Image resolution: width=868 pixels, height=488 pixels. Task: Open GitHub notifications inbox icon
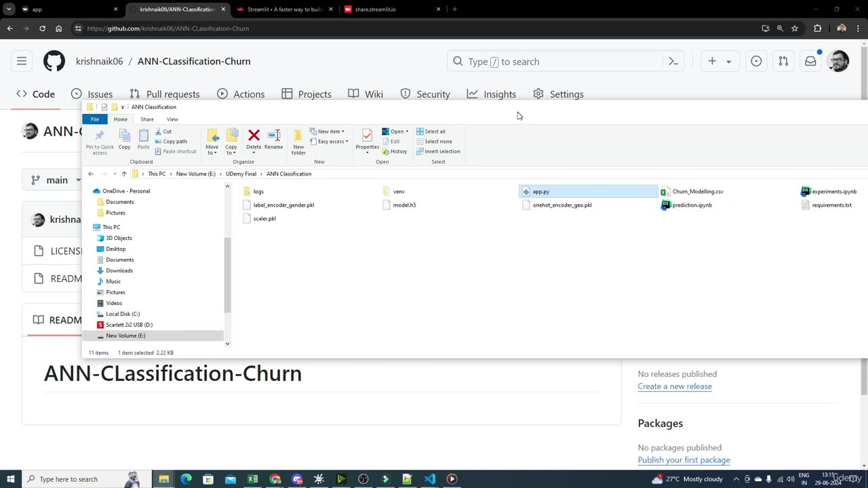[x=810, y=62]
